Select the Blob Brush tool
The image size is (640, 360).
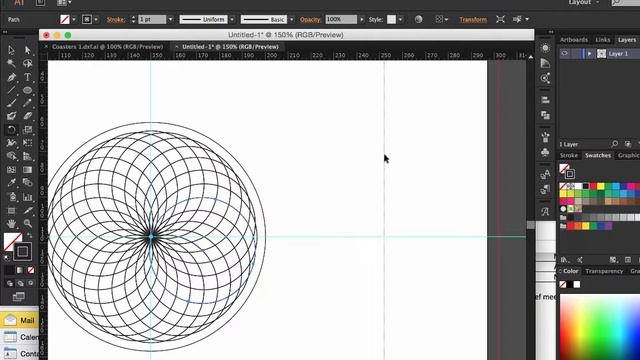pos(11,116)
